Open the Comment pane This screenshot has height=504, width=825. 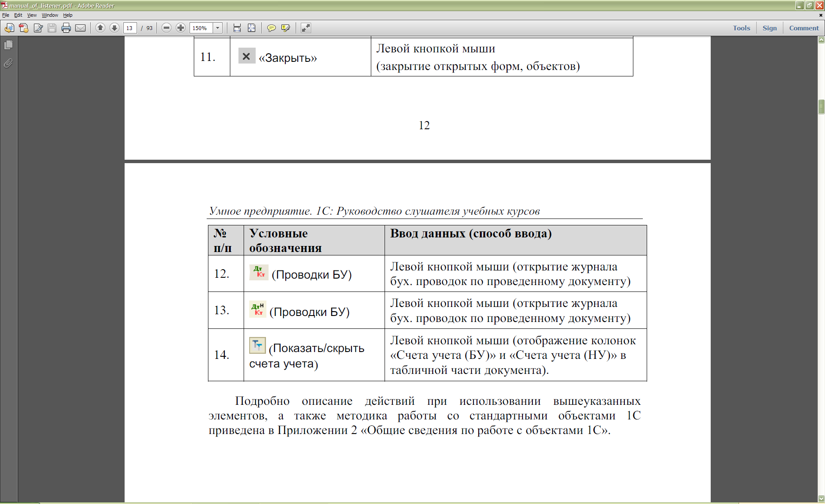(x=804, y=28)
